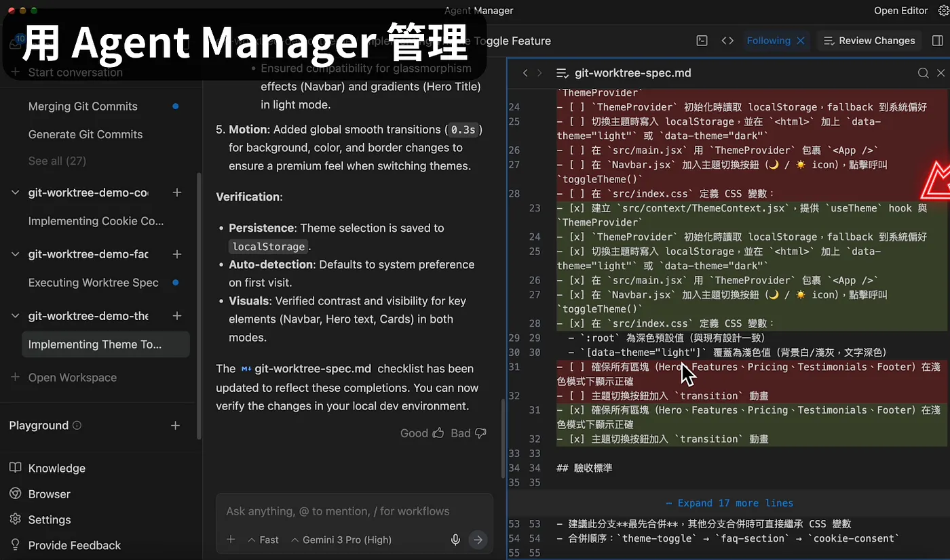
Task: Click the Open Editor button
Action: 901,11
